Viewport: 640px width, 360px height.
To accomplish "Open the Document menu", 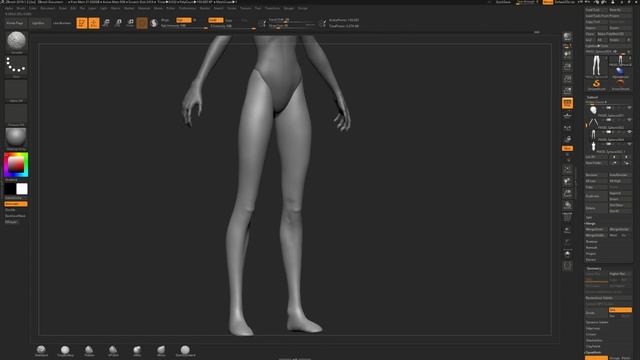I will (47, 8).
